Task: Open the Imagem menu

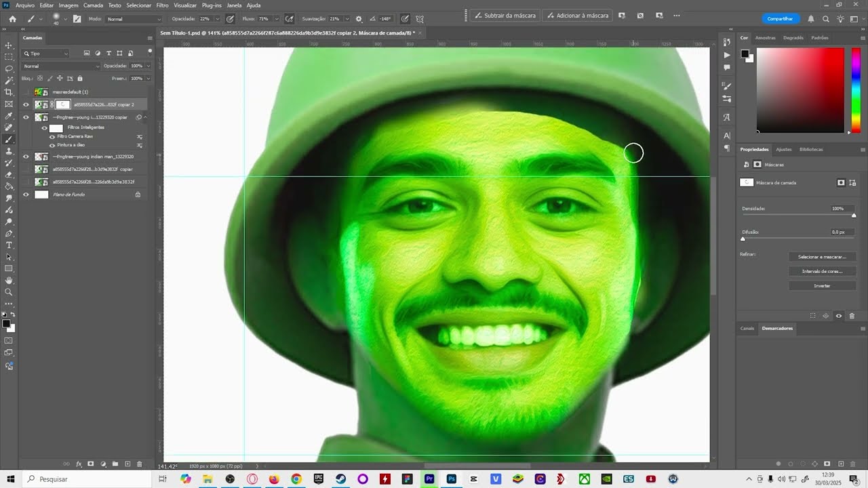Action: [x=68, y=5]
